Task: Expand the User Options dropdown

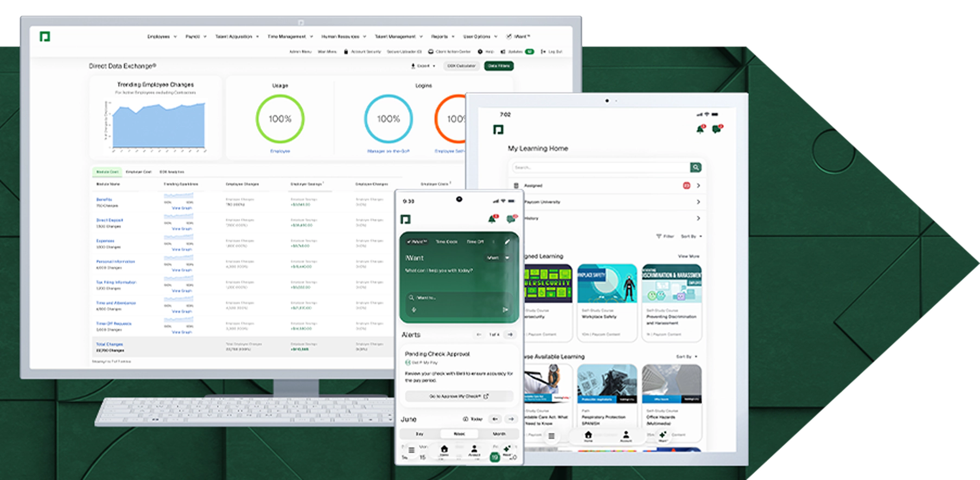Action: coord(480,37)
